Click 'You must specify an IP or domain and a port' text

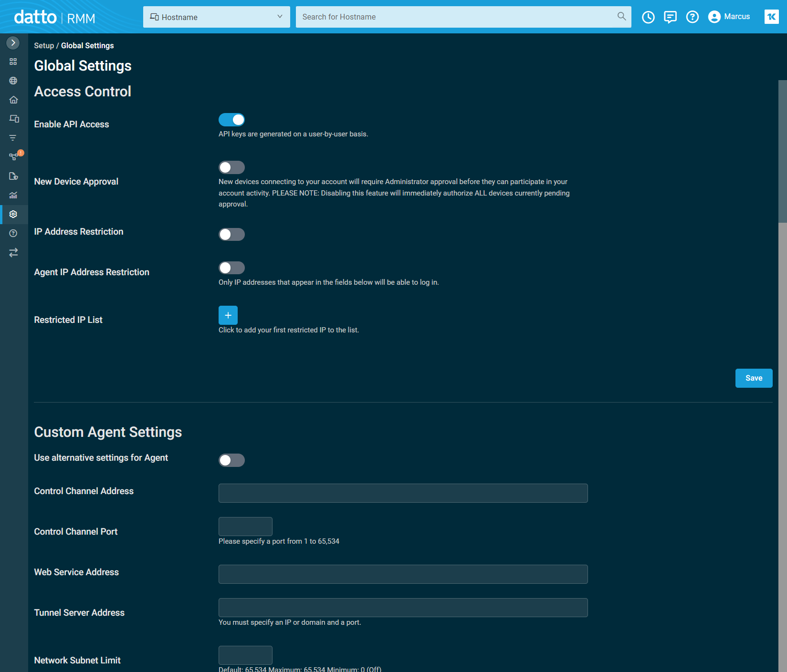click(290, 622)
